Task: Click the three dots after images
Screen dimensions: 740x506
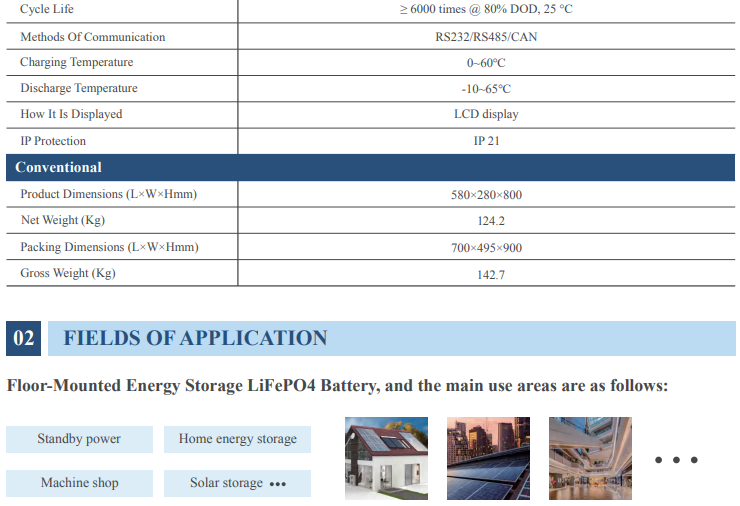Action: [x=676, y=460]
